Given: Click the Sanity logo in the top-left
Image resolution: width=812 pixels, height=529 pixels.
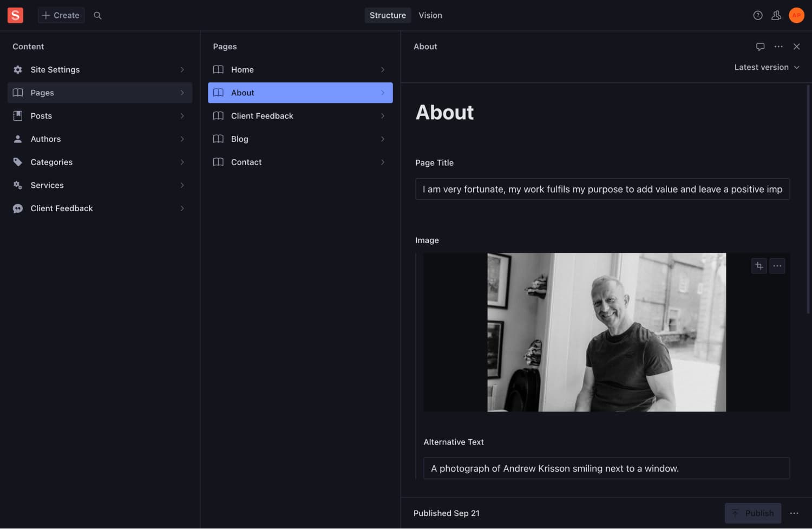Looking at the screenshot, I should tap(15, 15).
